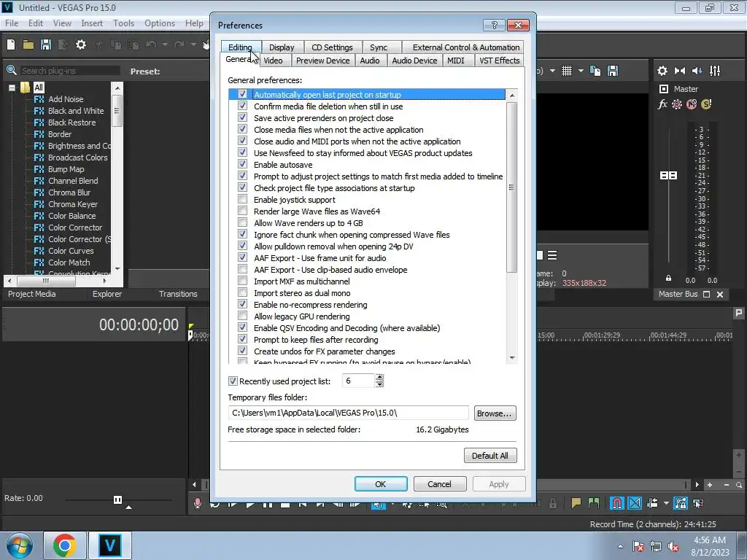Increase recently used project list value
The width and height of the screenshot is (747, 560).
pyautogui.click(x=379, y=377)
